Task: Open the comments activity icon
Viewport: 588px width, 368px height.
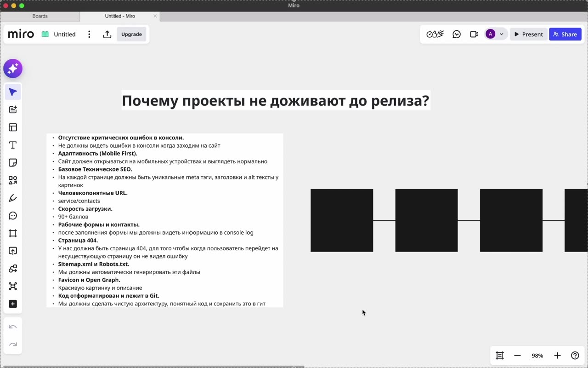Action: (x=457, y=34)
